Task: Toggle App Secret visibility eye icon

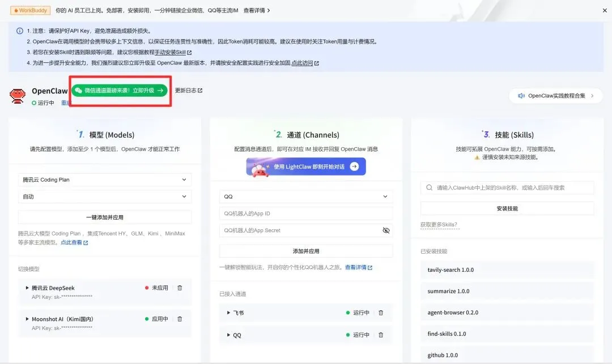Action: tap(386, 230)
